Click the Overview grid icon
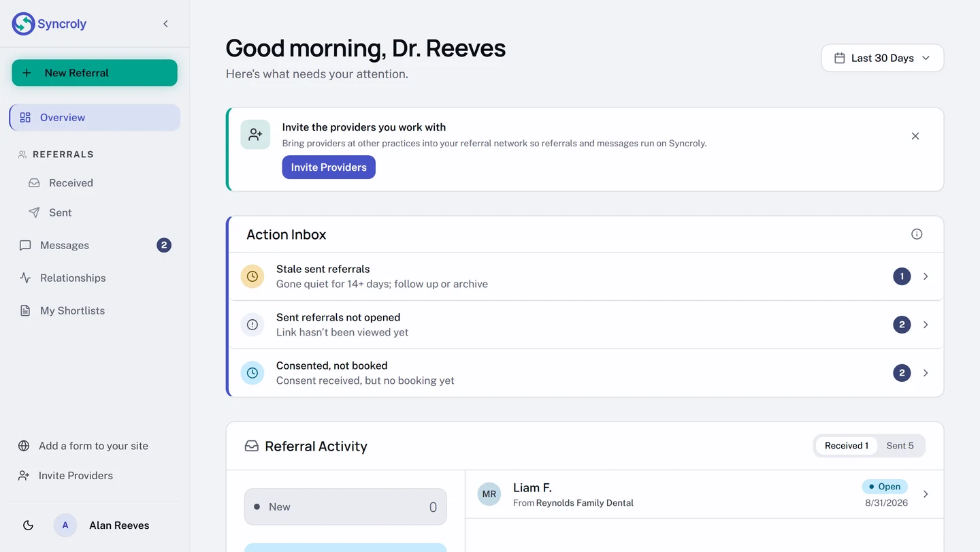The height and width of the screenshot is (552, 980). pos(25,117)
